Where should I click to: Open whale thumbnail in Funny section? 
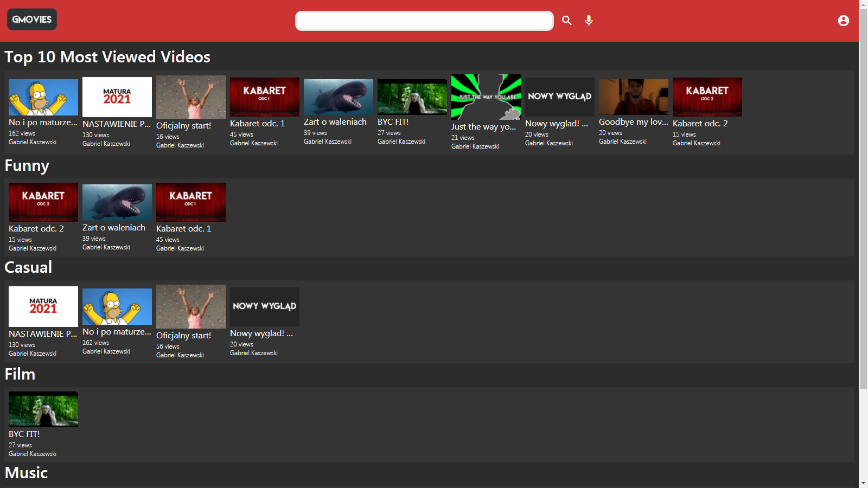(117, 202)
